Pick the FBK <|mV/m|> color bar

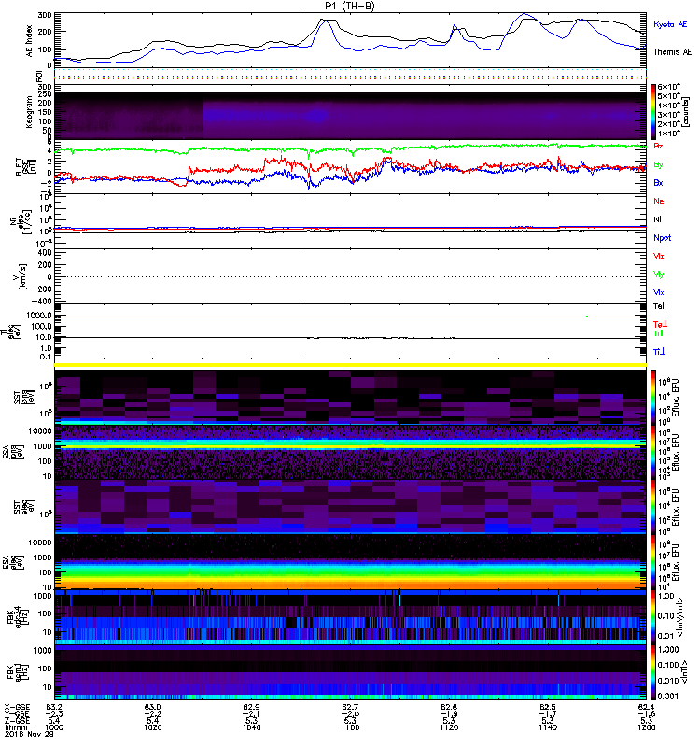click(652, 617)
